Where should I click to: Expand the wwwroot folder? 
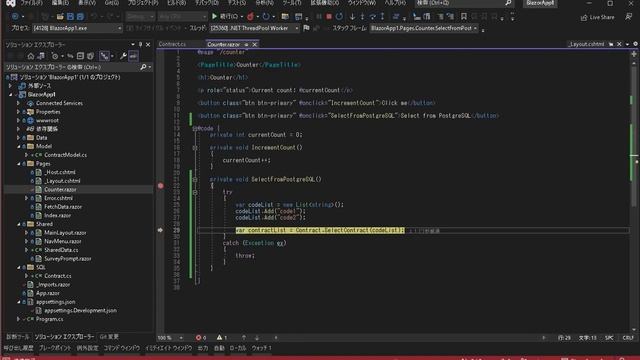pos(18,120)
